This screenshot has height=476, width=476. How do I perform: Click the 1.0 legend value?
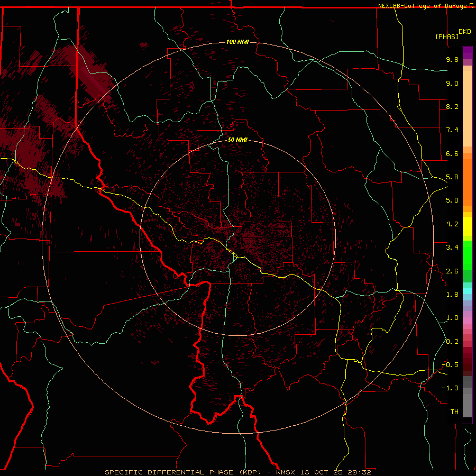pyautogui.click(x=452, y=318)
